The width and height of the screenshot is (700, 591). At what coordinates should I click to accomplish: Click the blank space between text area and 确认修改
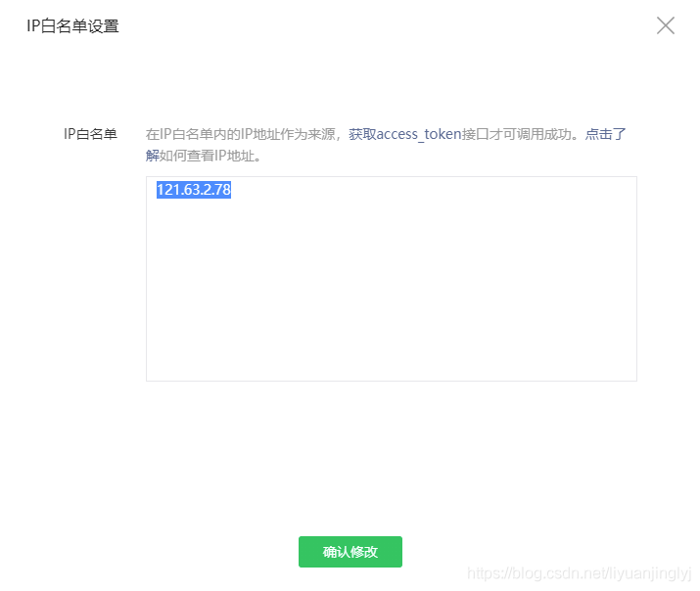pyautogui.click(x=392, y=455)
